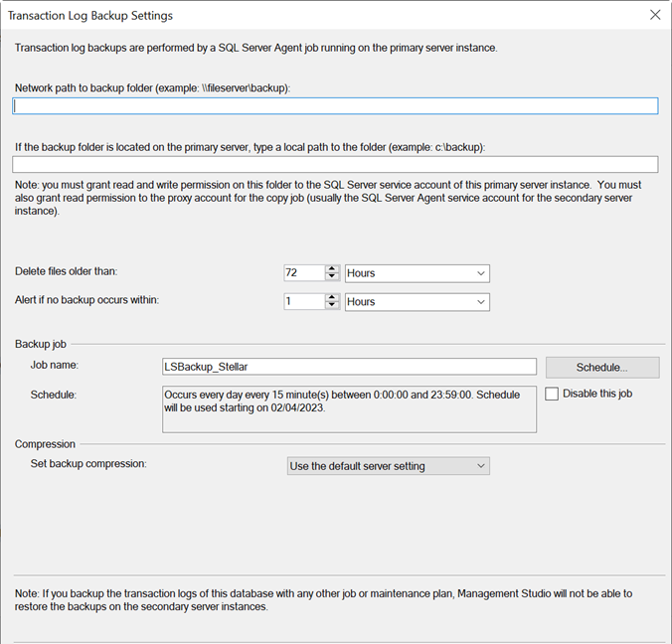Click the network path to backup folder field
The height and width of the screenshot is (644, 672).
point(335,105)
